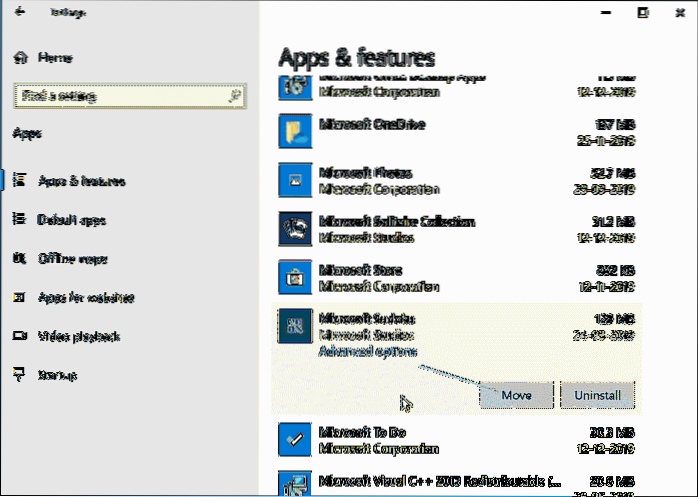This screenshot has height=497, width=698.
Task: Click Microsoft Studios under Solitaire Collection
Action: click(367, 238)
